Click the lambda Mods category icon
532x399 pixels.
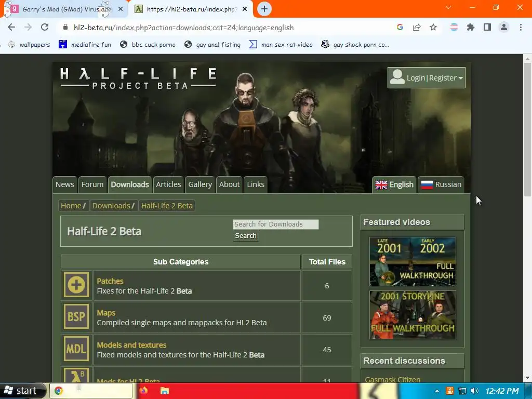(x=76, y=375)
